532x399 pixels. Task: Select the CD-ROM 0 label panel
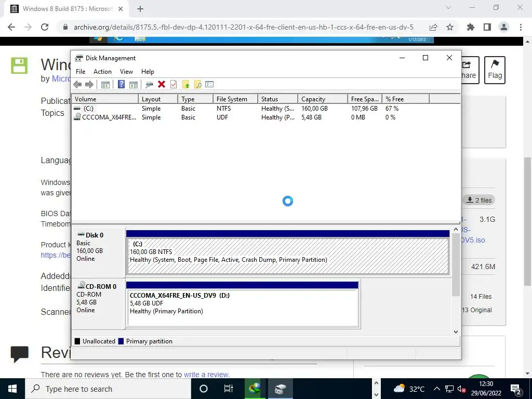click(x=98, y=304)
